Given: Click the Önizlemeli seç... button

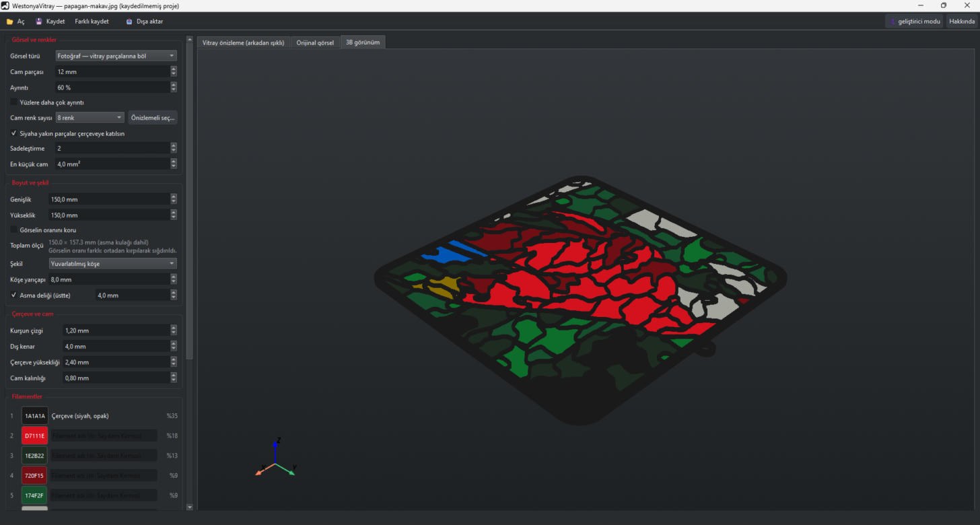Looking at the screenshot, I should click(x=153, y=118).
